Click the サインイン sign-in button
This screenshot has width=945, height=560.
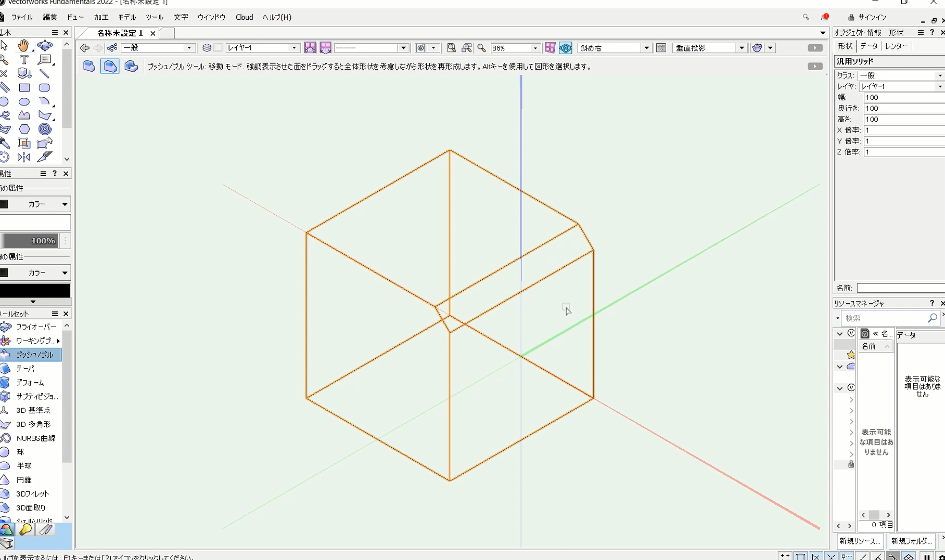[x=867, y=17]
